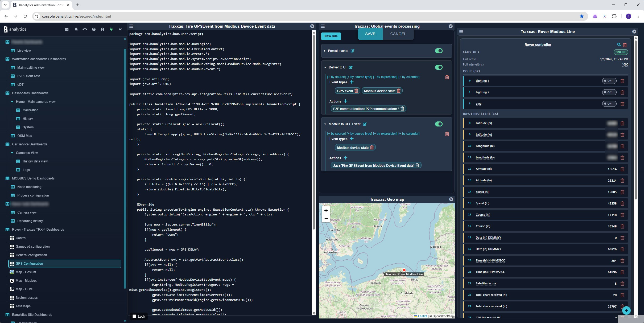
Task: Switch Lighting 2 coil on
Action: (x=609, y=92)
